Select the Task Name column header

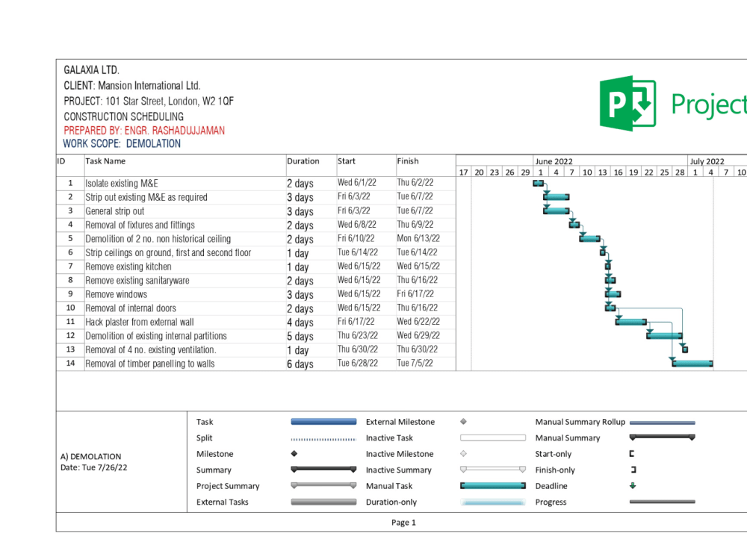185,165
